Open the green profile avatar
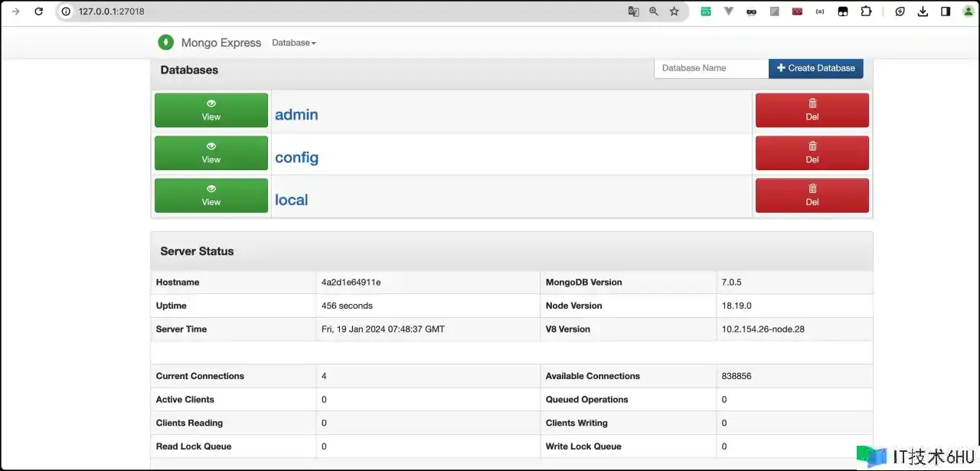980x471 pixels. (x=970, y=11)
